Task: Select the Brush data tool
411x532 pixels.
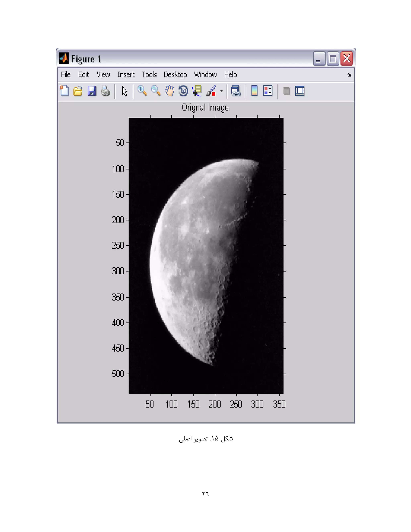Action: point(211,91)
